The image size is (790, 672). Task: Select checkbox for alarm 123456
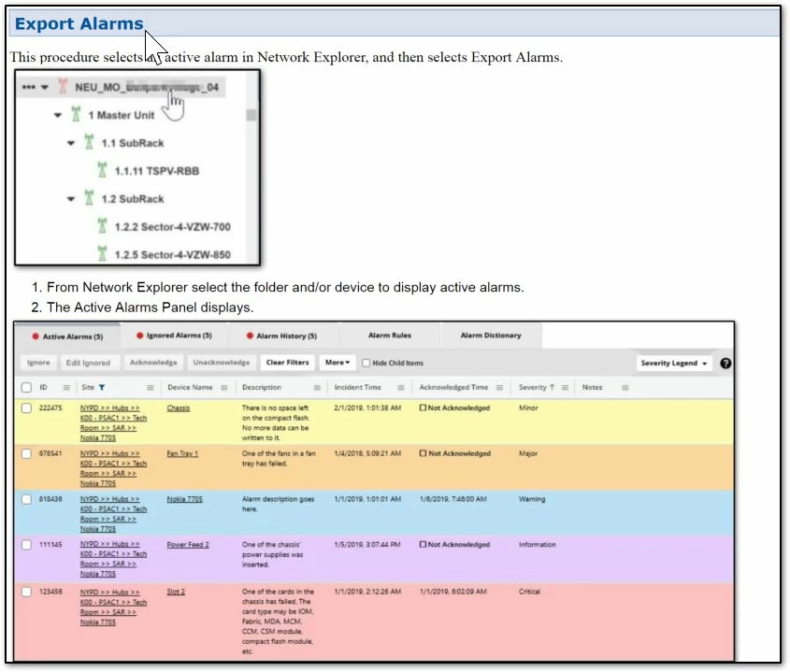point(27,592)
